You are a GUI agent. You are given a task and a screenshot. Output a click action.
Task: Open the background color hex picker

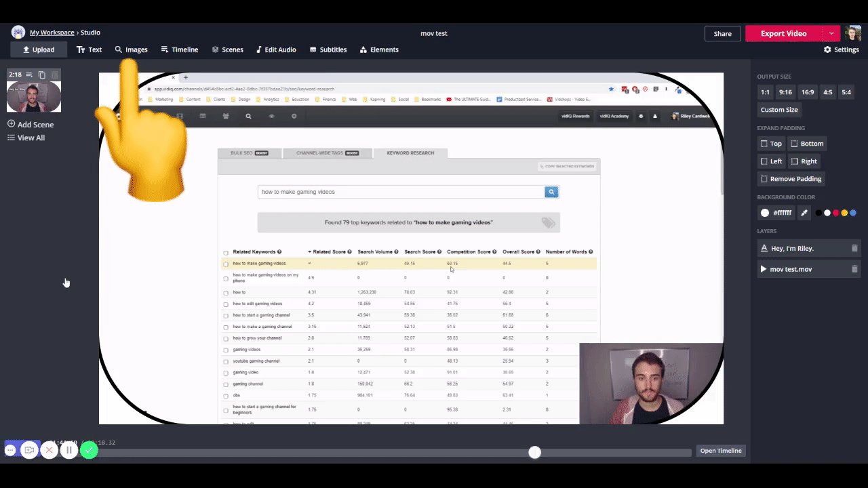click(x=776, y=213)
